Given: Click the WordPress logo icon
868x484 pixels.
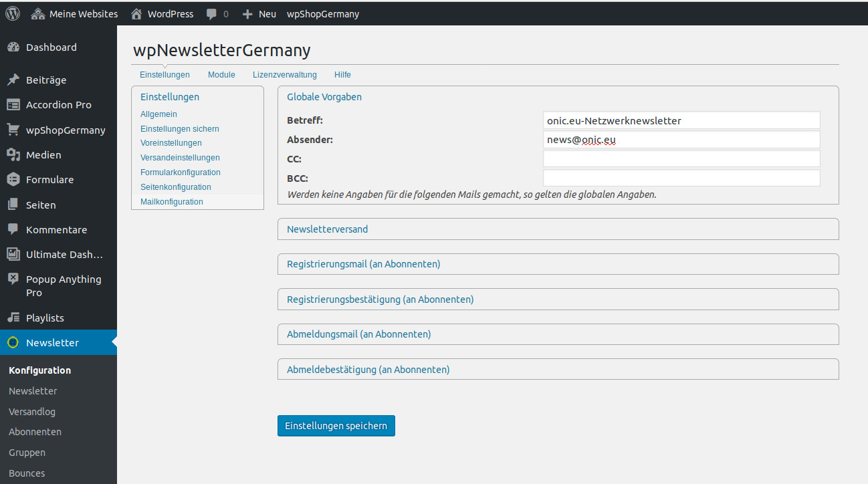Looking at the screenshot, I should pos(13,13).
